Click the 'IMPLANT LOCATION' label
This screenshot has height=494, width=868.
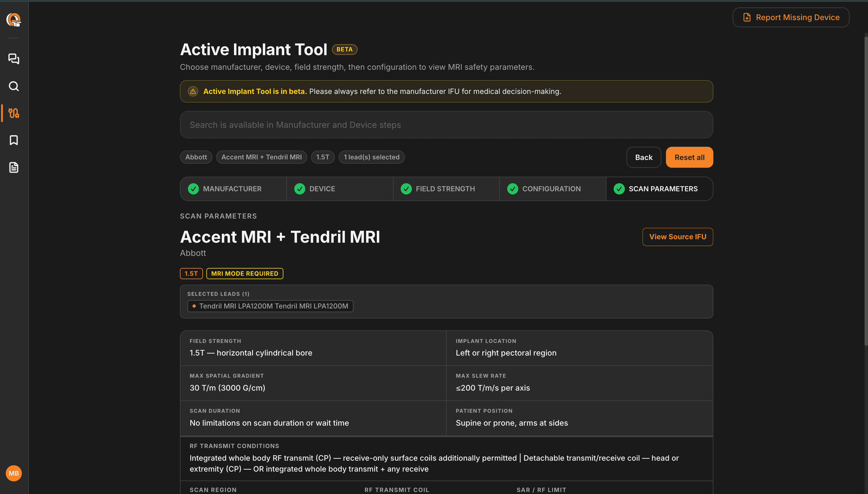point(486,341)
